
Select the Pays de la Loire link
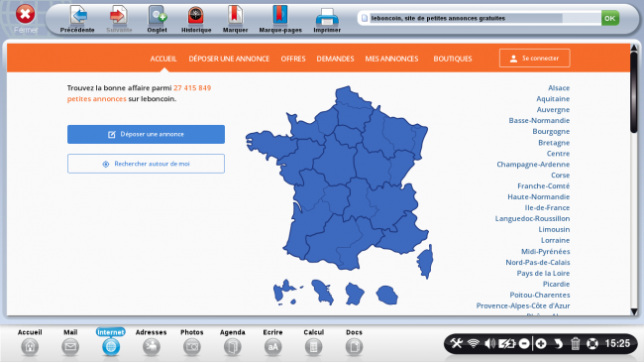tap(543, 273)
